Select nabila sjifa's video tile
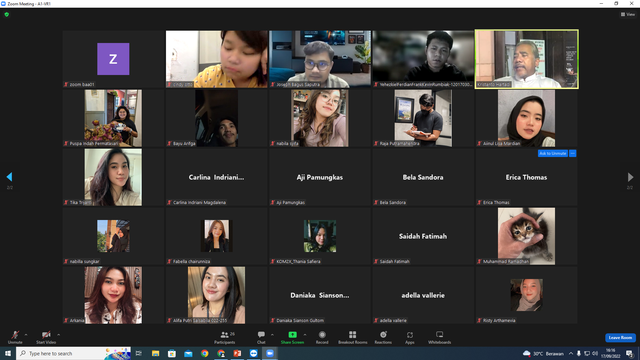The height and width of the screenshot is (360, 640). click(x=320, y=118)
